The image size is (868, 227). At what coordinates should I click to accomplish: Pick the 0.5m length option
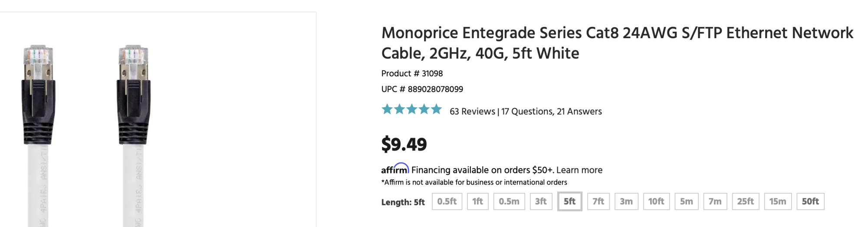coord(509,201)
